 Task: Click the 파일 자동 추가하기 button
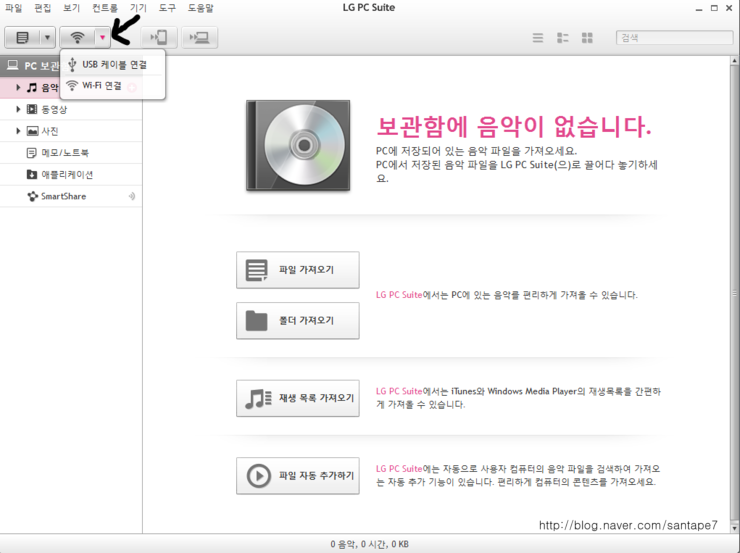(x=298, y=476)
